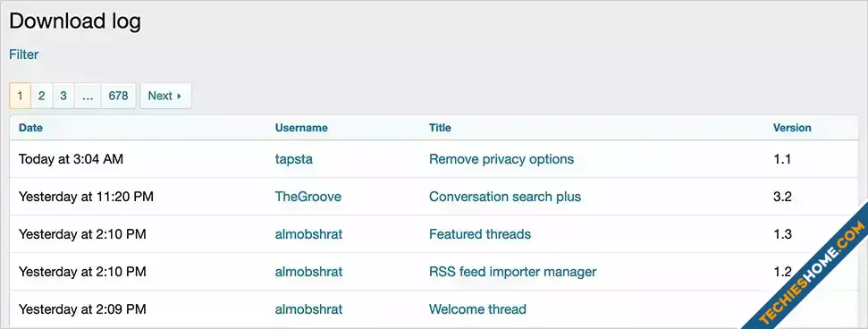Open Welcome thread resource
This screenshot has height=329, width=868.
point(477,309)
